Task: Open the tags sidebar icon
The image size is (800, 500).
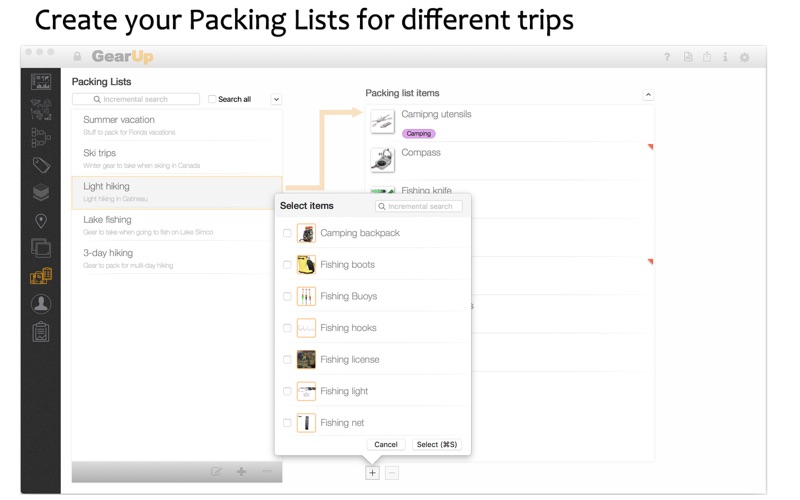Action: coord(41,165)
